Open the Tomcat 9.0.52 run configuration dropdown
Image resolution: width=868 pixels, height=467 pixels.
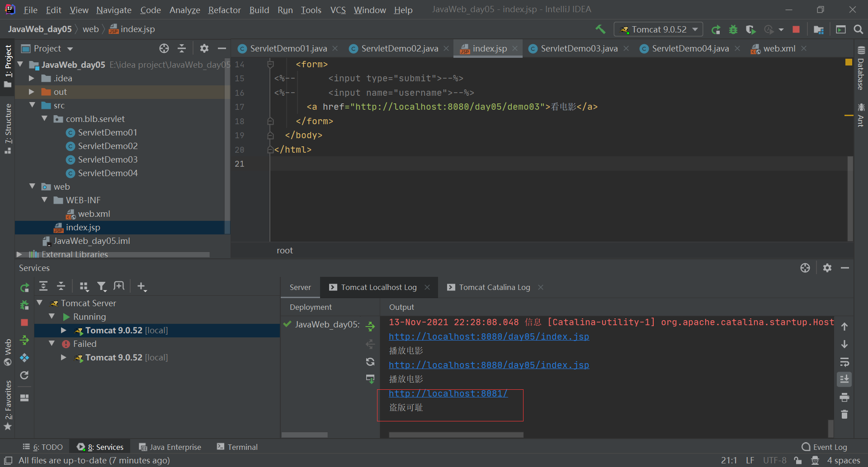(659, 29)
